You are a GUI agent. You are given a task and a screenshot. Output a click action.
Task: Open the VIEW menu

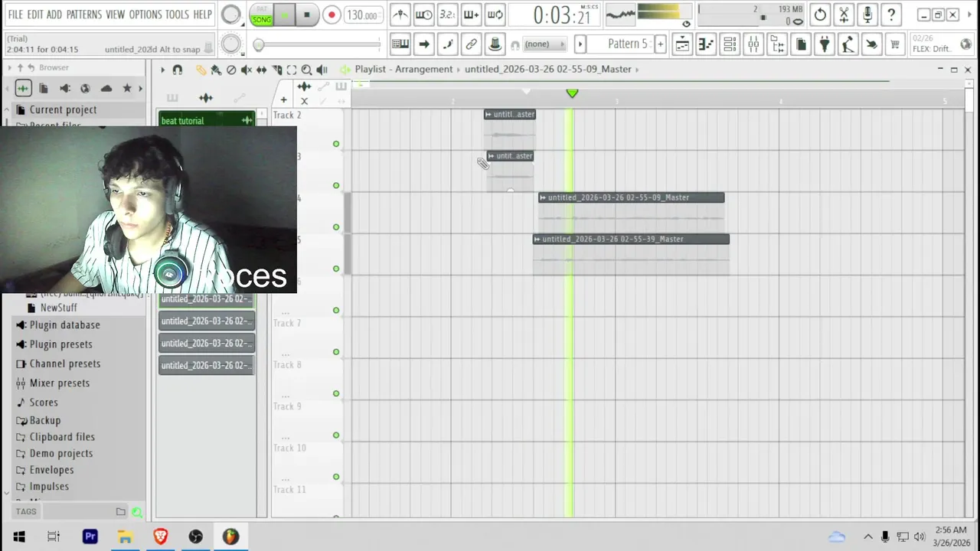click(x=116, y=15)
